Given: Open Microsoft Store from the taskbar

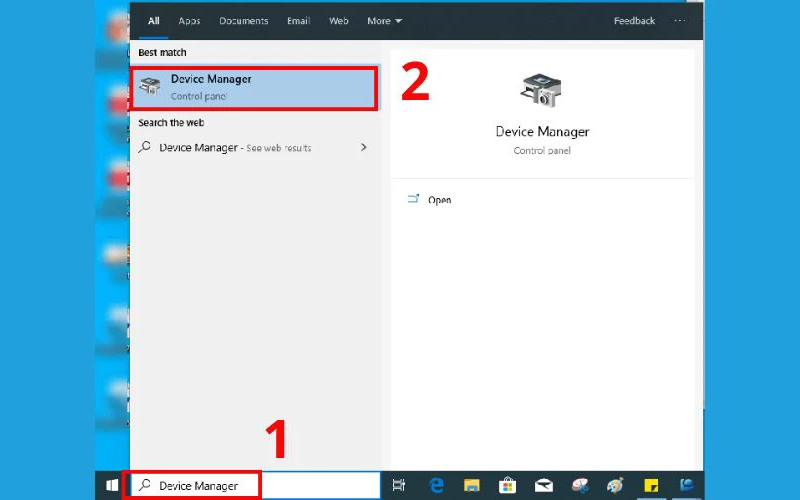Looking at the screenshot, I should (508, 486).
